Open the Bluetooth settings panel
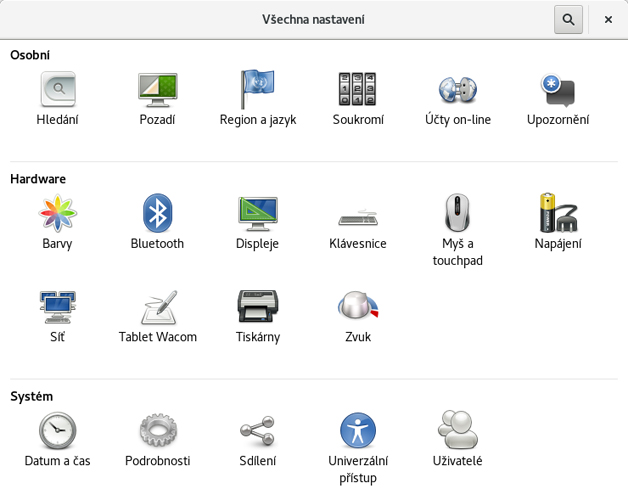Viewport: 628px width, 500px height. click(157, 222)
